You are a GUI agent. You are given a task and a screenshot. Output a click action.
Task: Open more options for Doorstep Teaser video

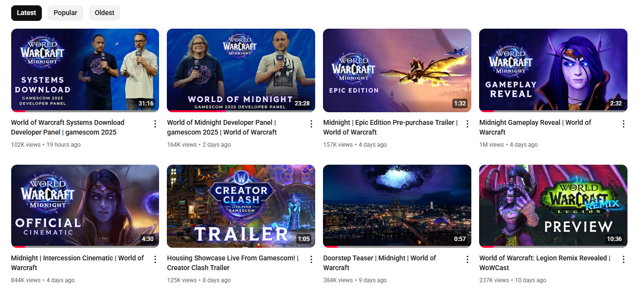tap(467, 259)
